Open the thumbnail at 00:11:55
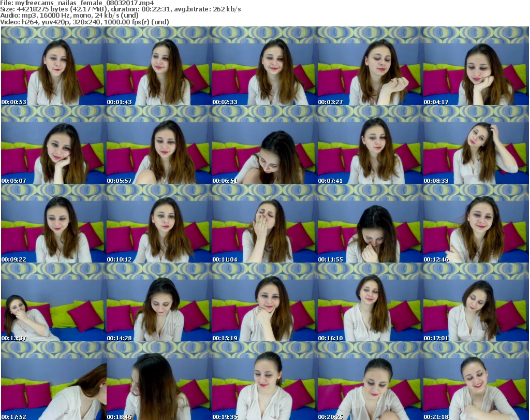Viewport: 530px width, 420px height. [x=370, y=224]
